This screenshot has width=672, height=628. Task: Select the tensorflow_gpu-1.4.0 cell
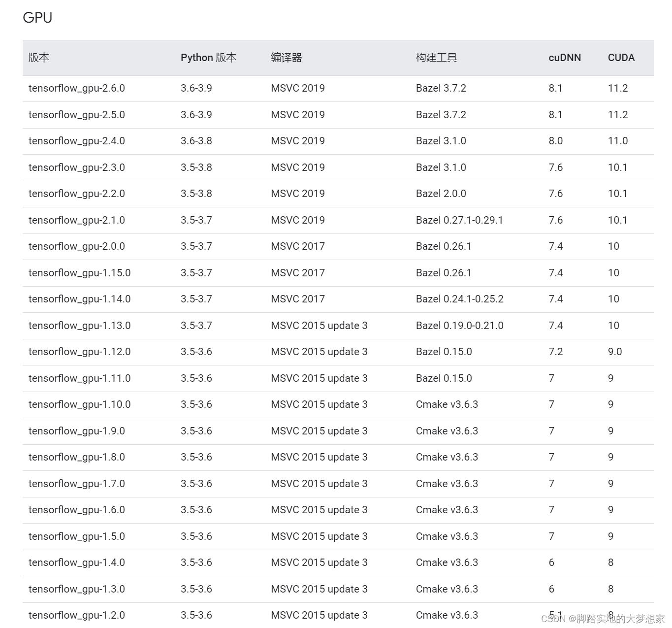(77, 562)
